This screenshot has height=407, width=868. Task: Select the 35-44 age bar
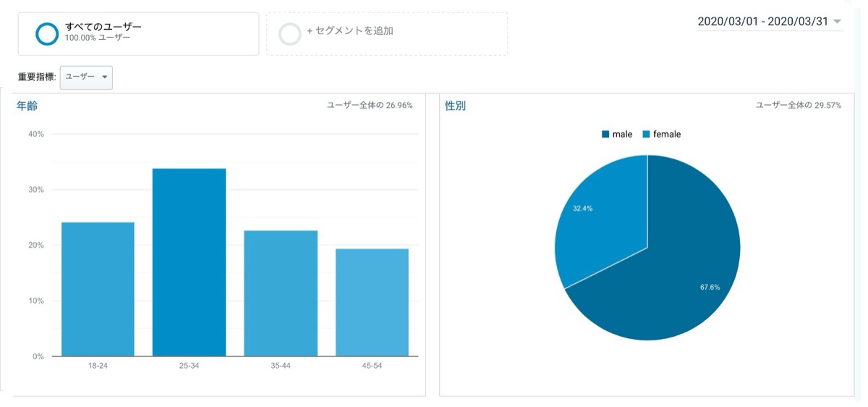pyautogui.click(x=281, y=293)
